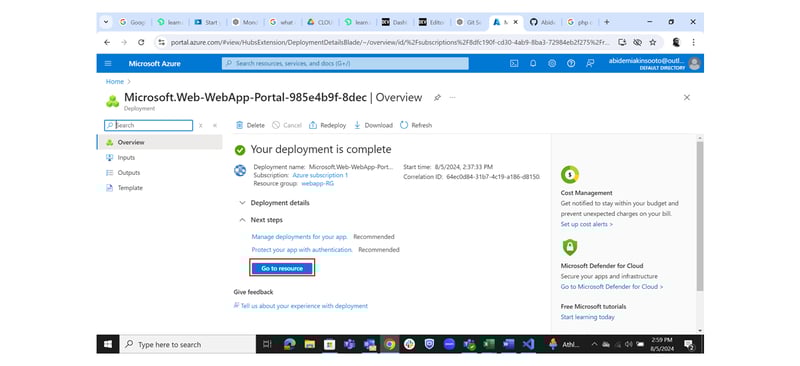This screenshot has width=800, height=366.
Task: Open Visual Studio Code from taskbar
Action: [528, 345]
